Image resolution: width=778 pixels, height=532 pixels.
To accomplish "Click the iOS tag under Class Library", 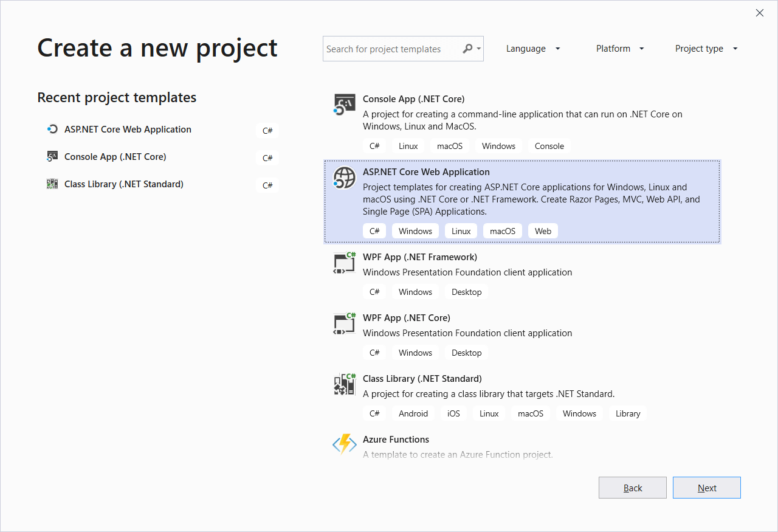I will coord(453,413).
